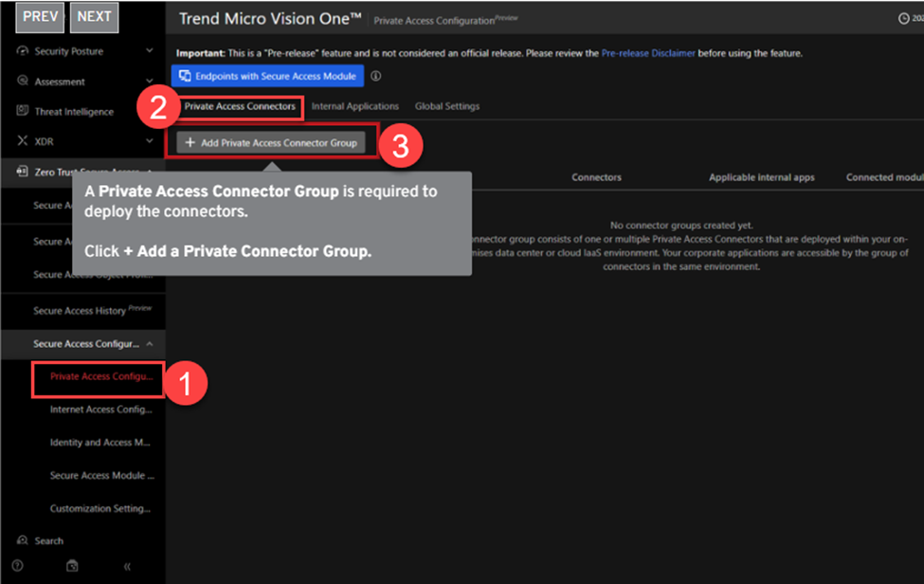Click the Search label in sidebar
The image size is (924, 584).
tap(49, 541)
